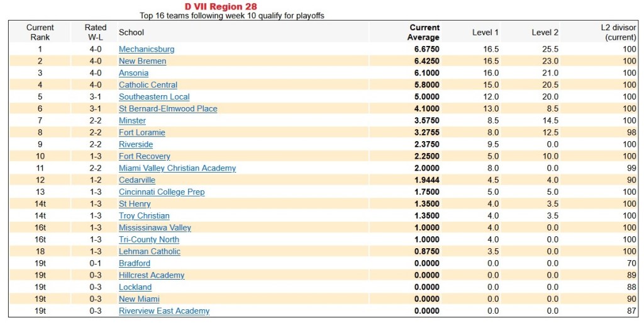This screenshot has width=644, height=325.
Task: Click the Current Average column header
Action: (424, 33)
